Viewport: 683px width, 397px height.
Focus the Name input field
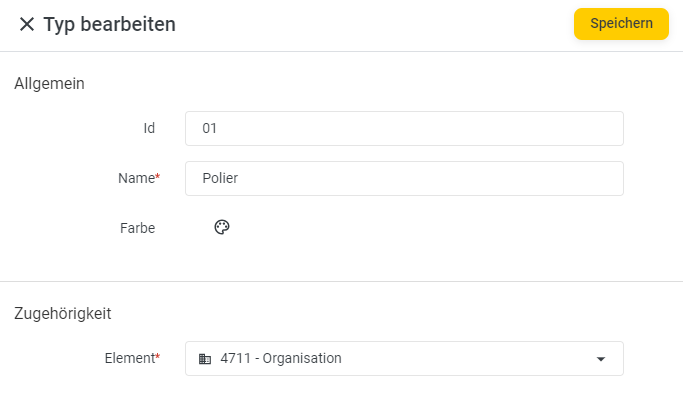click(404, 178)
